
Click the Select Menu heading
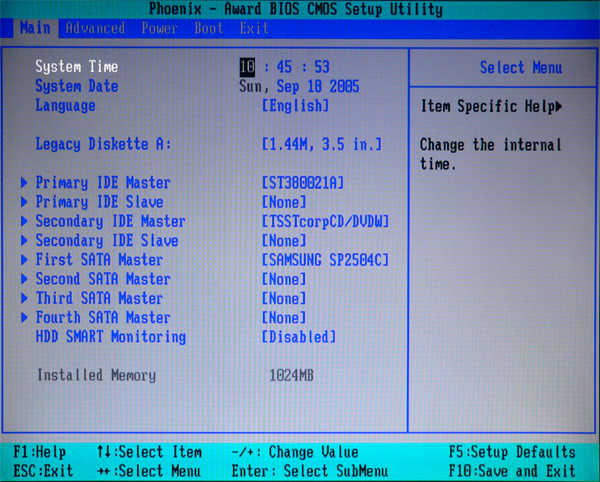tap(521, 68)
